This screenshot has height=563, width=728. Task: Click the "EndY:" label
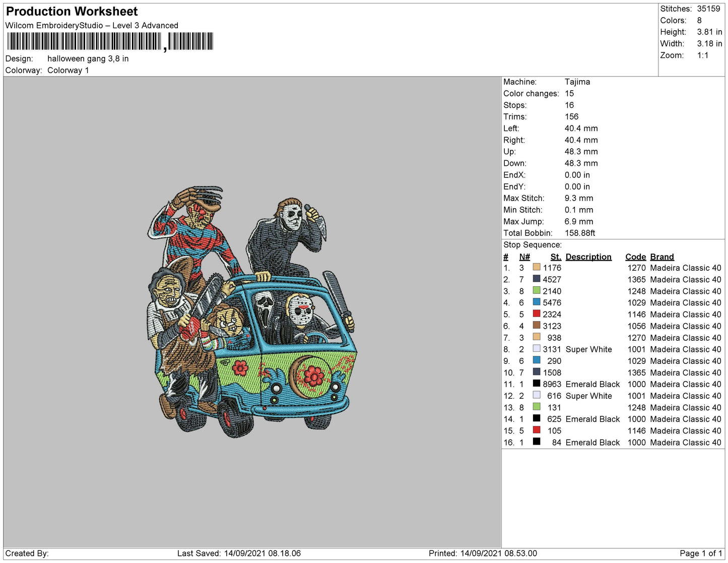point(514,186)
